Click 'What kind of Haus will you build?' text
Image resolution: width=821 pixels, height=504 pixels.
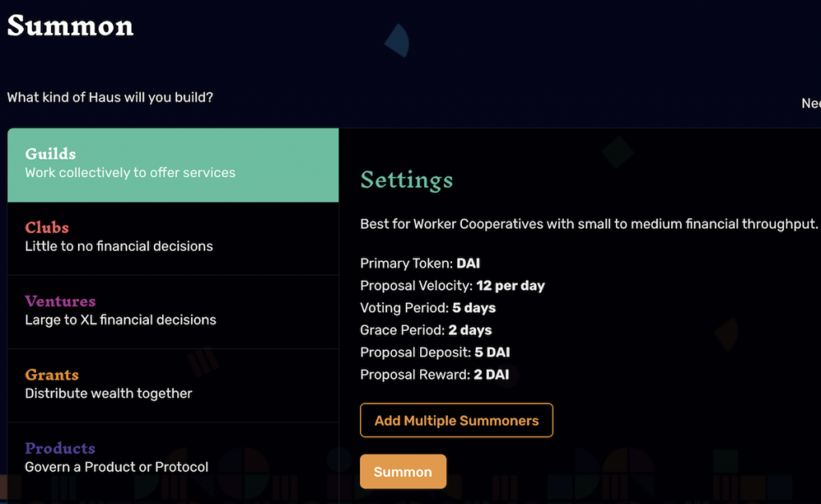click(110, 98)
